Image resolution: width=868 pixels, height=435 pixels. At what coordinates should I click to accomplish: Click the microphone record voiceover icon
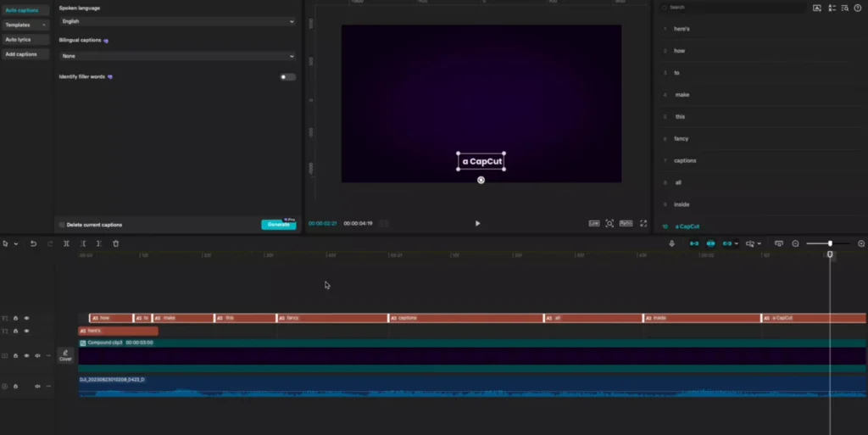(671, 243)
